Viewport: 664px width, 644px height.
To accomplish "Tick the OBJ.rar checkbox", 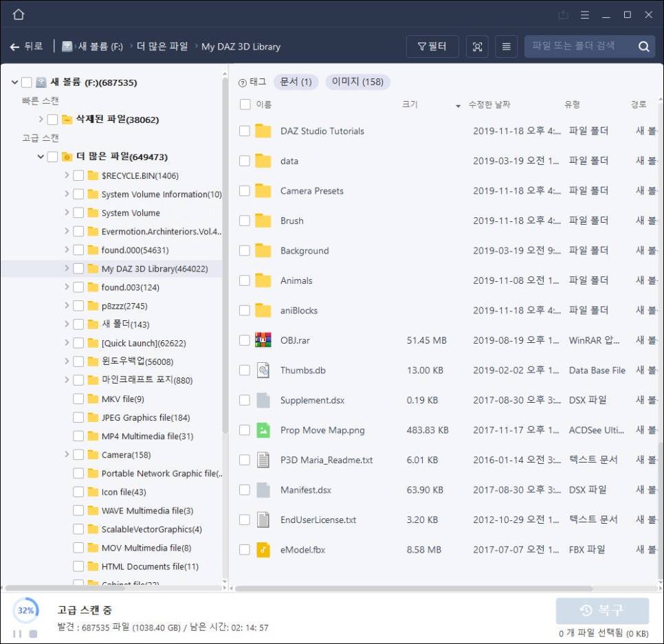I will coord(244,340).
